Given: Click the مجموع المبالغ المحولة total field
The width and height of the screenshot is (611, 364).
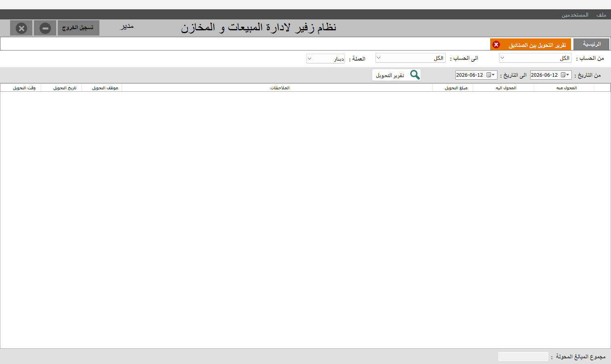Looking at the screenshot, I should [523, 356].
